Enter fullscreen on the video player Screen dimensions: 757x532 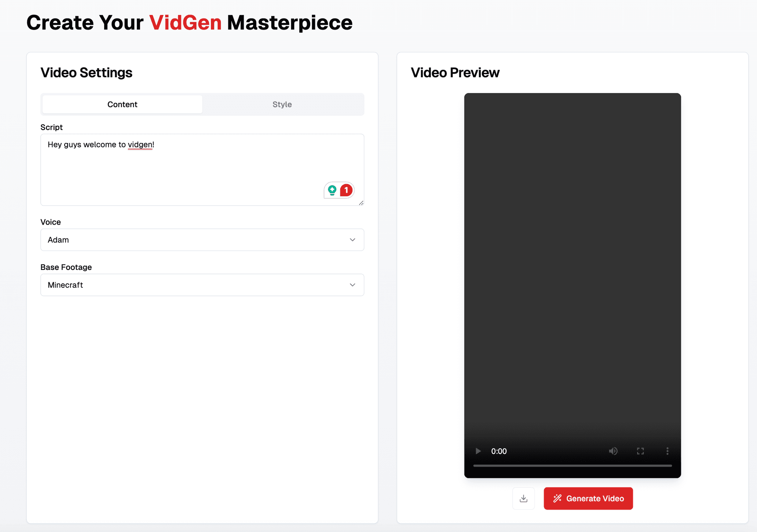640,451
